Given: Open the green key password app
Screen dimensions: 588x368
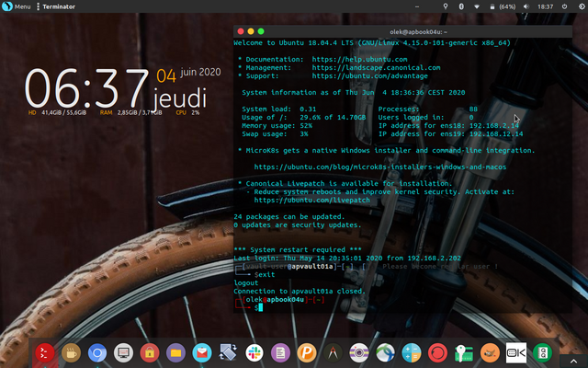Looking at the screenshot, I should [464, 353].
